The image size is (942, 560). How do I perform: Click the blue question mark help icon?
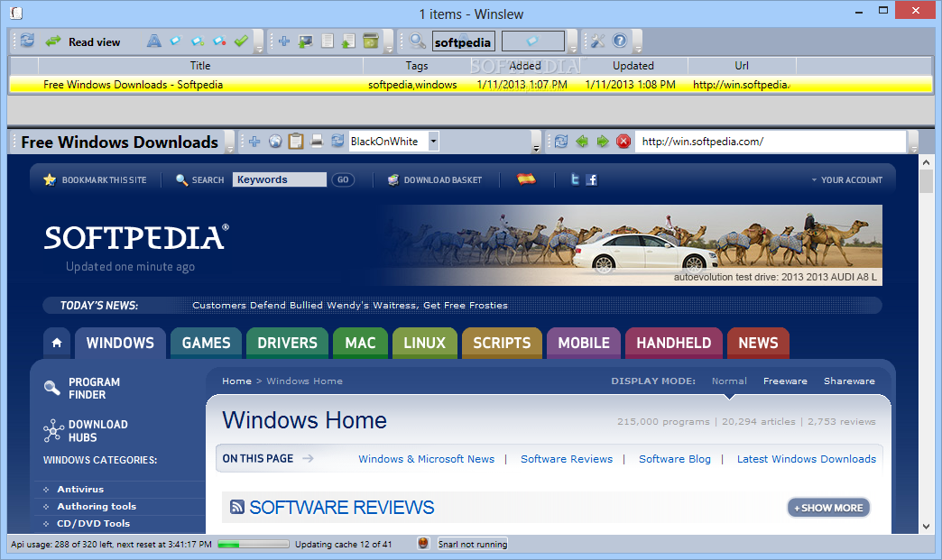pyautogui.click(x=619, y=41)
